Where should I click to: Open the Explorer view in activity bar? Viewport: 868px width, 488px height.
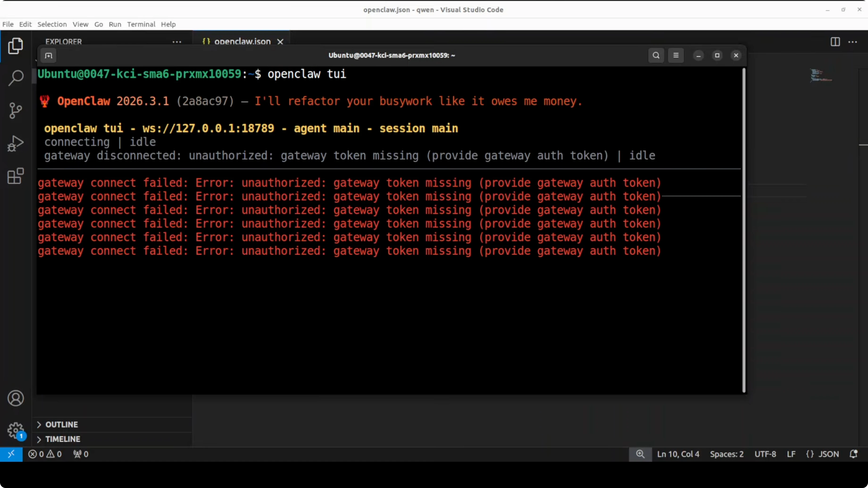pos(16,46)
